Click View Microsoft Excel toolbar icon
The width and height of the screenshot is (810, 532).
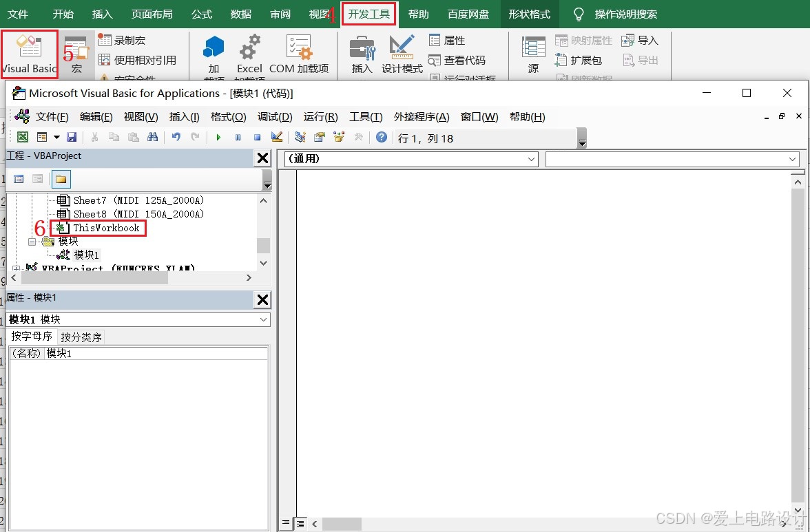23,137
